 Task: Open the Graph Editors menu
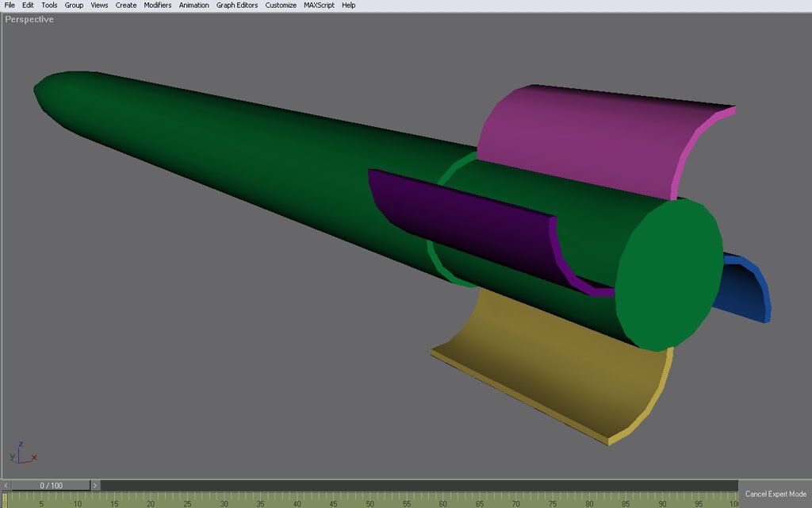coord(236,6)
